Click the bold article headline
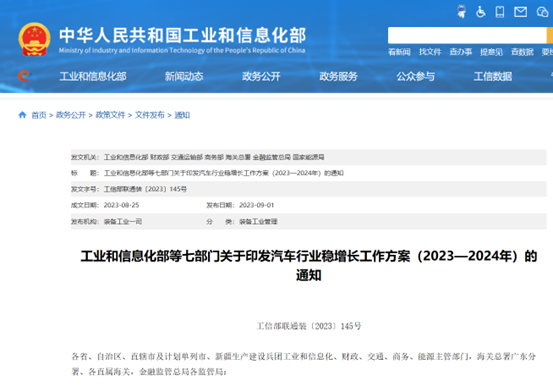 point(309,265)
